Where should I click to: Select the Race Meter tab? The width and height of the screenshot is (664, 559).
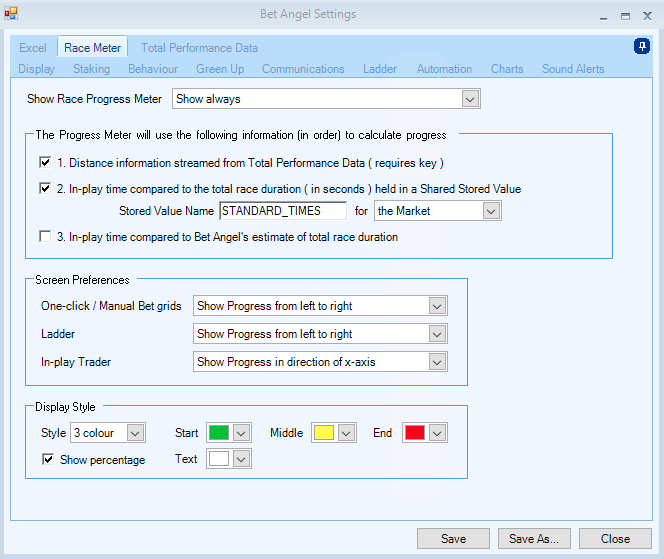(x=92, y=48)
